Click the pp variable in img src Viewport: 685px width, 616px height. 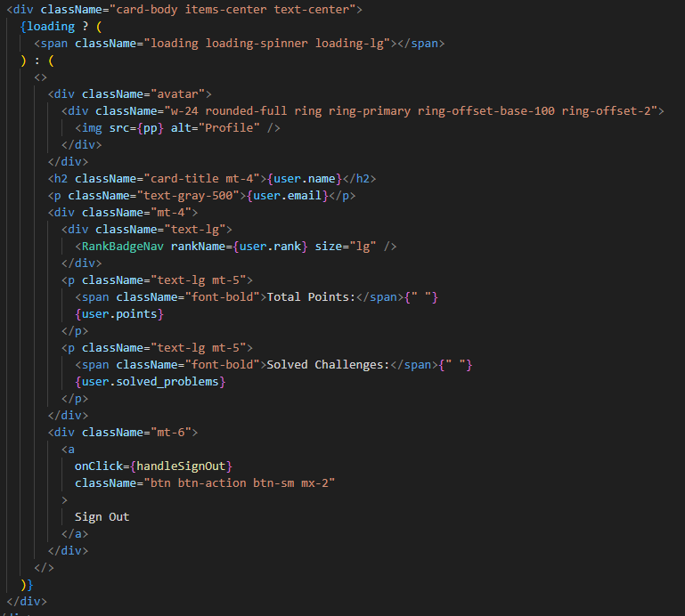(151, 128)
